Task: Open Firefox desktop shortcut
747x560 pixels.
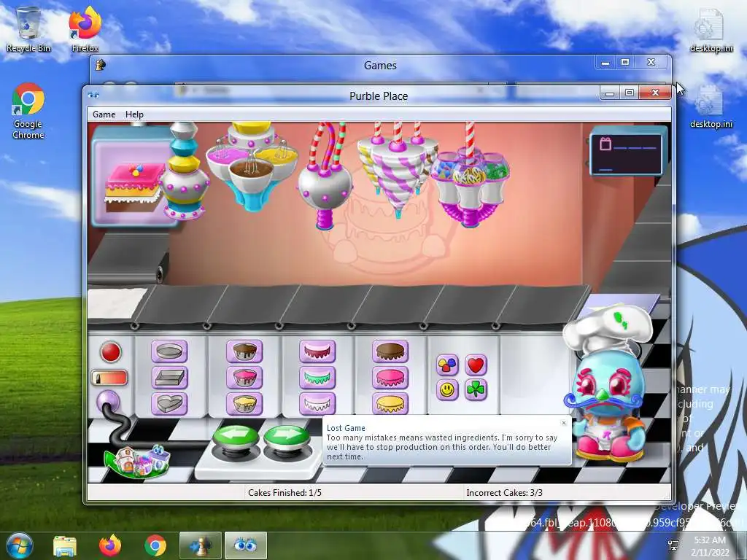Action: pyautogui.click(x=85, y=29)
